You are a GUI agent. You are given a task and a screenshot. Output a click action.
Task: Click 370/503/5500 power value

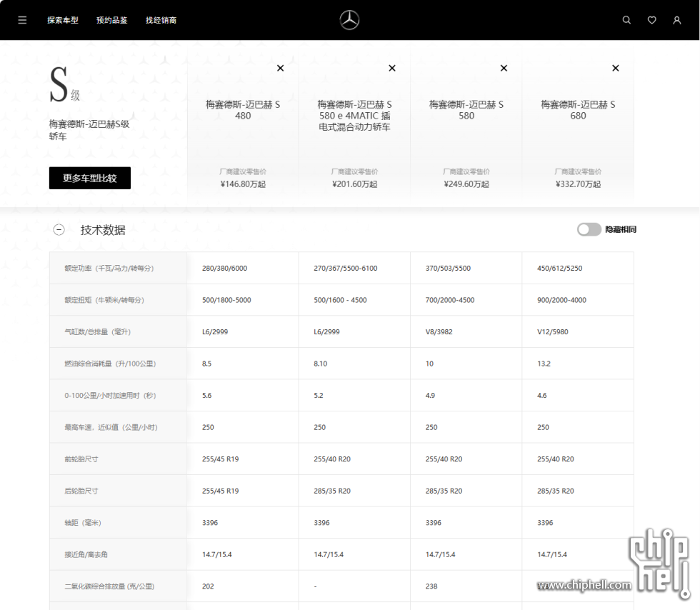[x=448, y=269]
